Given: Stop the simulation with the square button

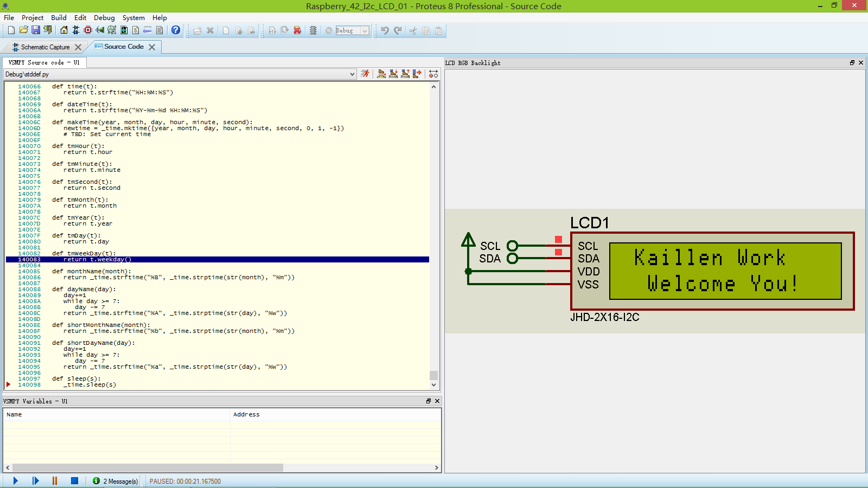Looking at the screenshot, I should coord(74,480).
